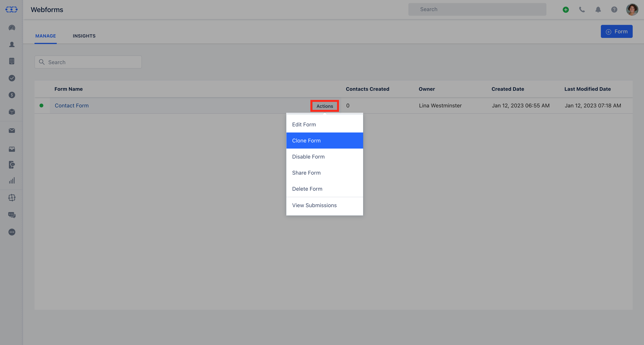This screenshot has height=345, width=644.
Task: Open the inbox tray icon in sidebar
Action: 12,149
